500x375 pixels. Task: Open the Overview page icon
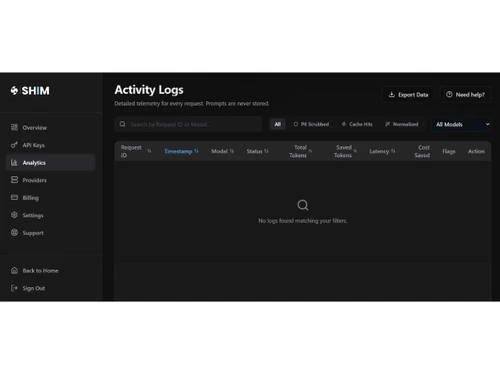(x=14, y=127)
